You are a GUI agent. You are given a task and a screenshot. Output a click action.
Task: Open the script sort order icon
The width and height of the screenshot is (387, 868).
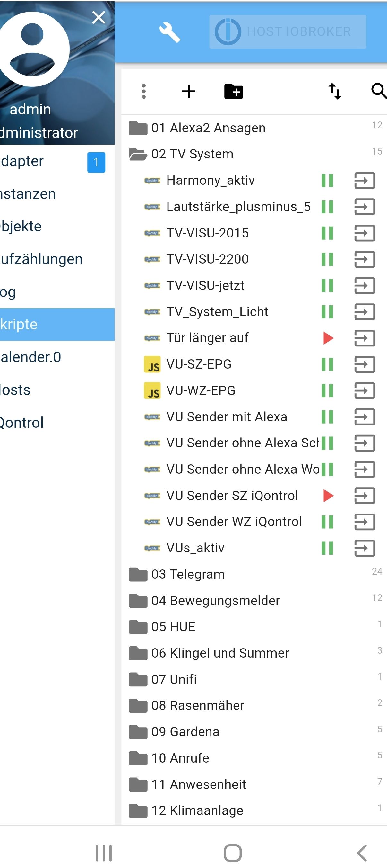point(334,91)
